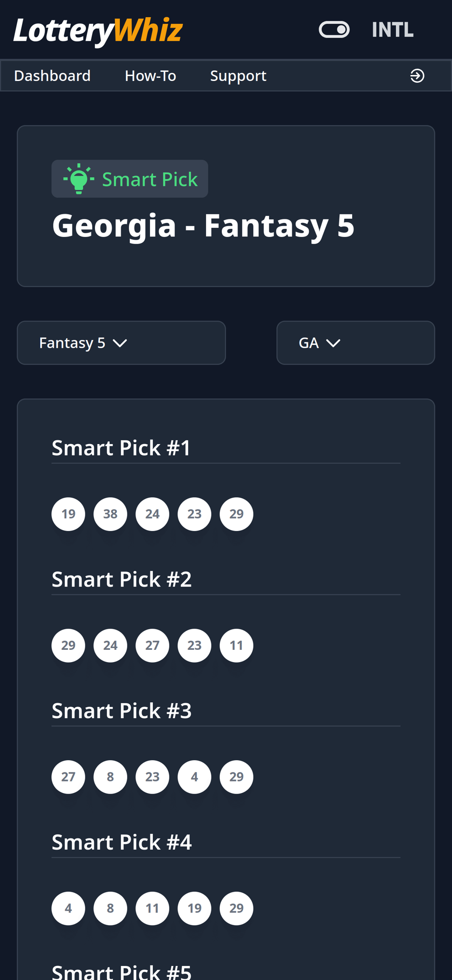The image size is (452, 980).
Task: Expand the GA state dropdown
Action: 355,343
